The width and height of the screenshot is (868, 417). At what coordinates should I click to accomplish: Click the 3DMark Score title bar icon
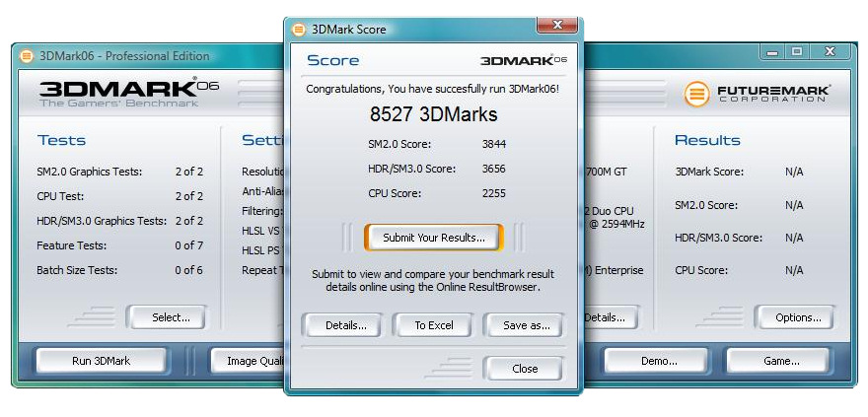(x=299, y=30)
